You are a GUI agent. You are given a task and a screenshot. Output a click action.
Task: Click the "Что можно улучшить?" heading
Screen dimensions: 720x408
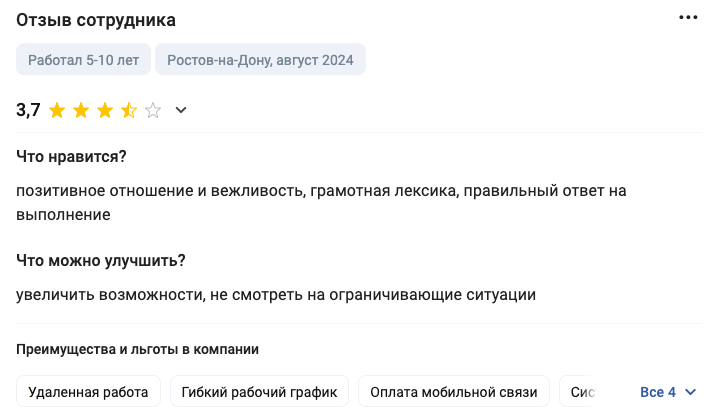click(x=101, y=261)
